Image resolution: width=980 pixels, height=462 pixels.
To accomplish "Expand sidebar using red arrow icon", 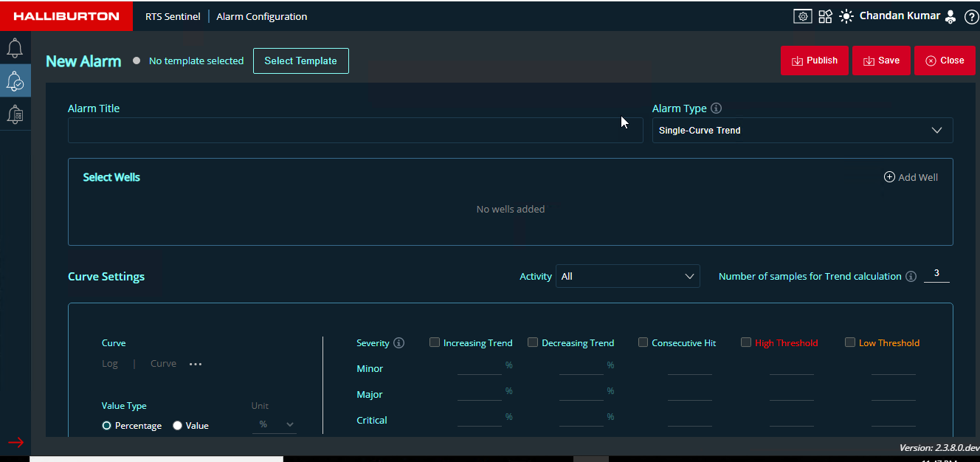I will click(x=15, y=443).
